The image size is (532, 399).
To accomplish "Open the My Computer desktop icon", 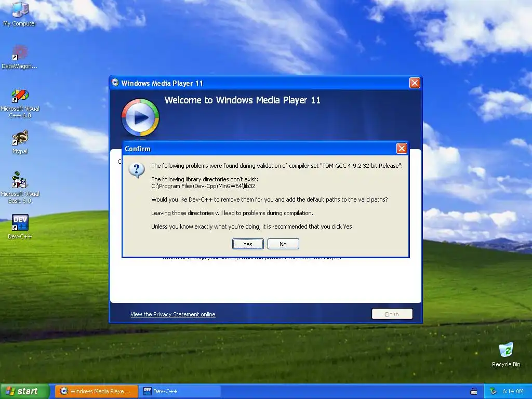I will coord(20,14).
